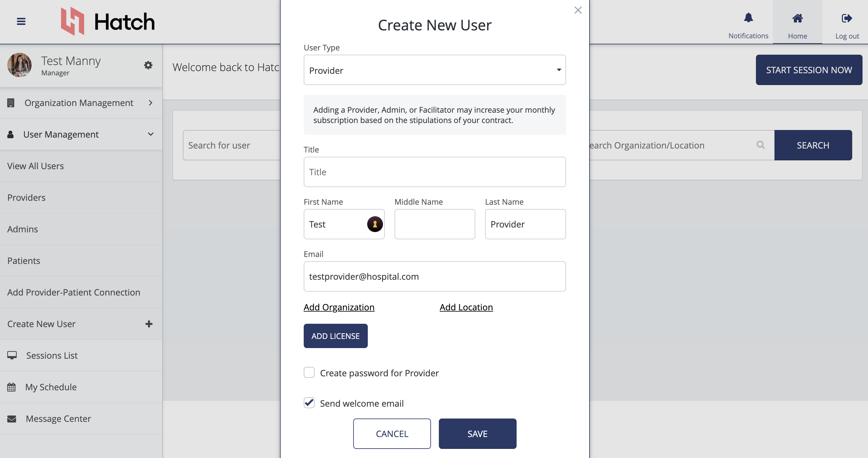Select Add Provider-Patient Connection
The image size is (868, 458).
81,292
